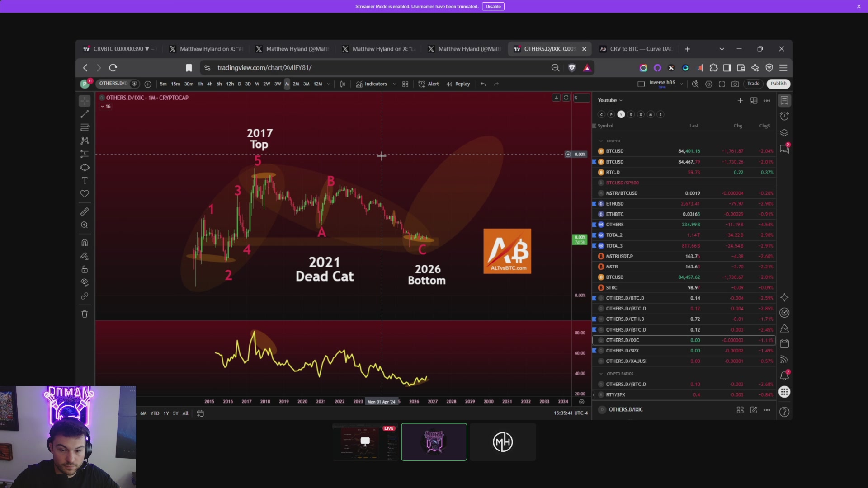
Task: Open the Alert creation button
Action: point(429,84)
